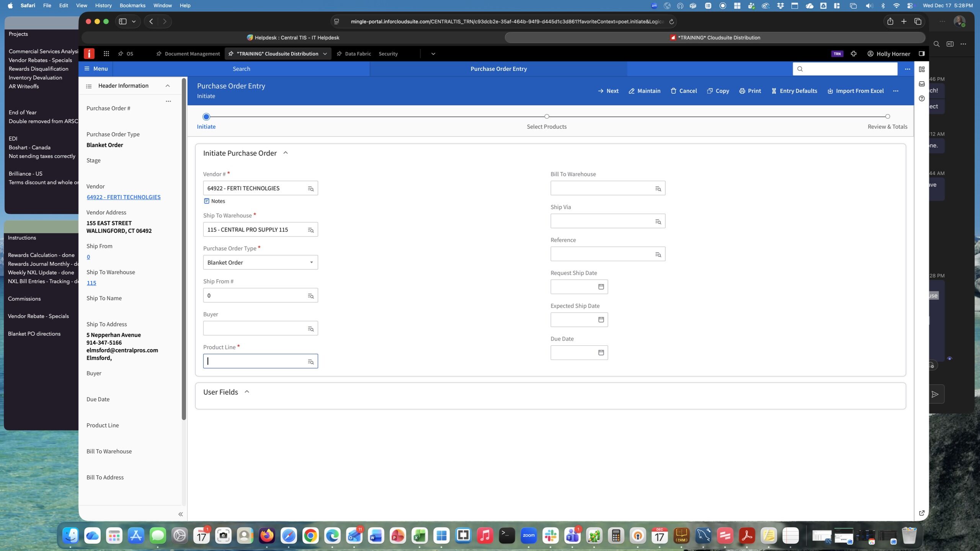Click Import From Excel
The height and width of the screenshot is (551, 980).
click(855, 91)
